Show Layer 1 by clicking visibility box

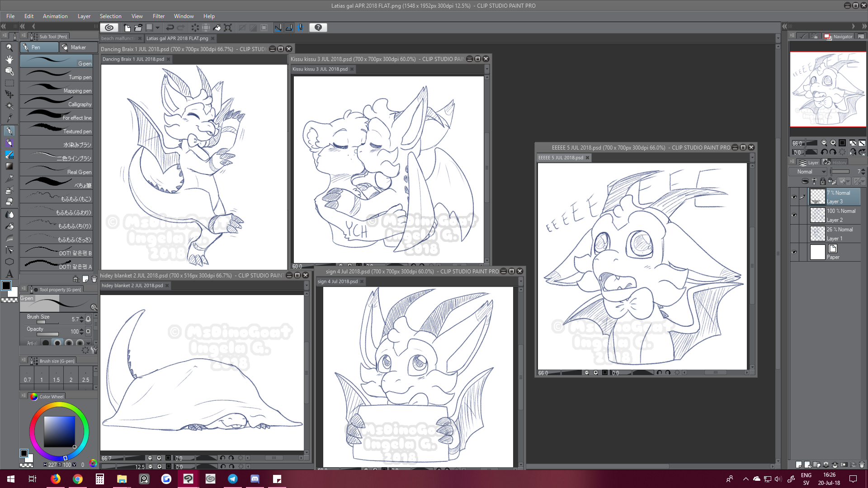(794, 234)
